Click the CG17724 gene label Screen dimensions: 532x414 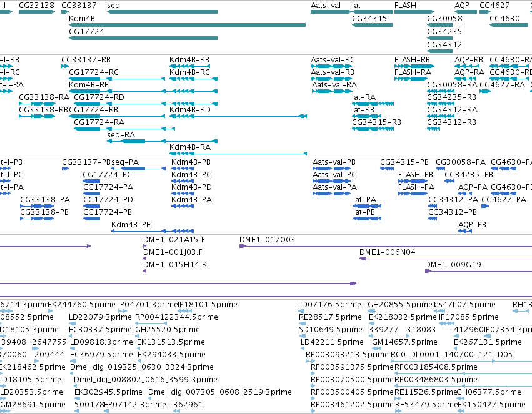pos(86,32)
